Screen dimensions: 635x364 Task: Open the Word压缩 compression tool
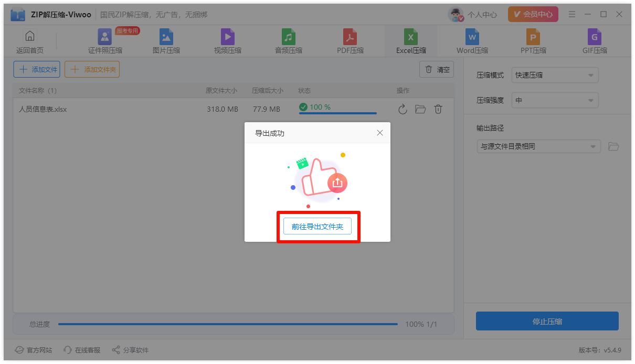(472, 42)
